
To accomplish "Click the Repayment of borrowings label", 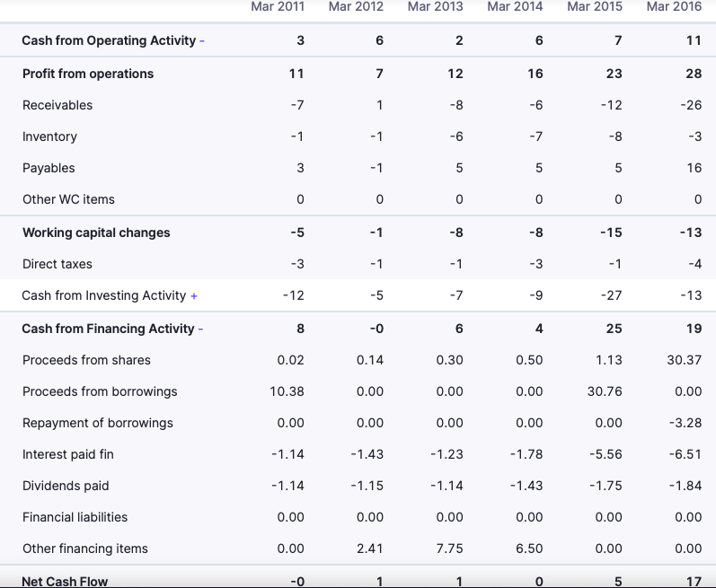I will 98,423.
